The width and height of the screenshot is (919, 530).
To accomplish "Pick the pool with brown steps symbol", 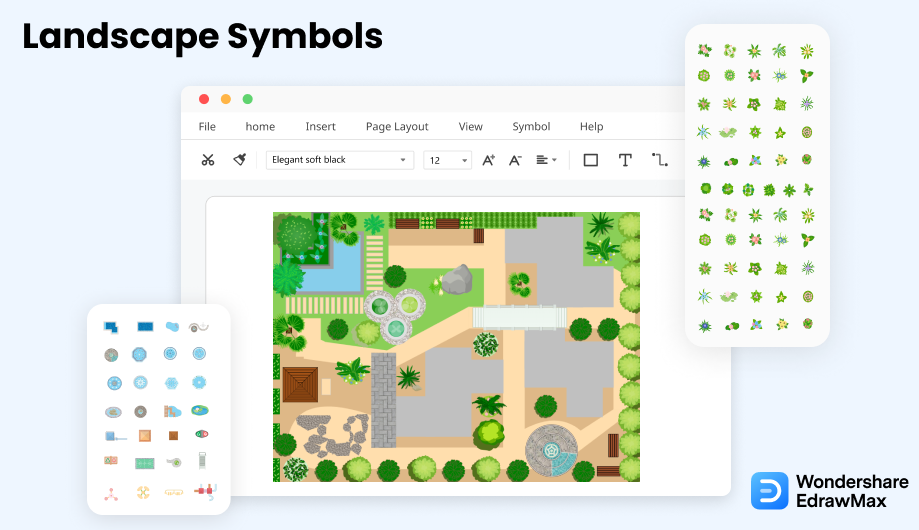I will [x=172, y=412].
